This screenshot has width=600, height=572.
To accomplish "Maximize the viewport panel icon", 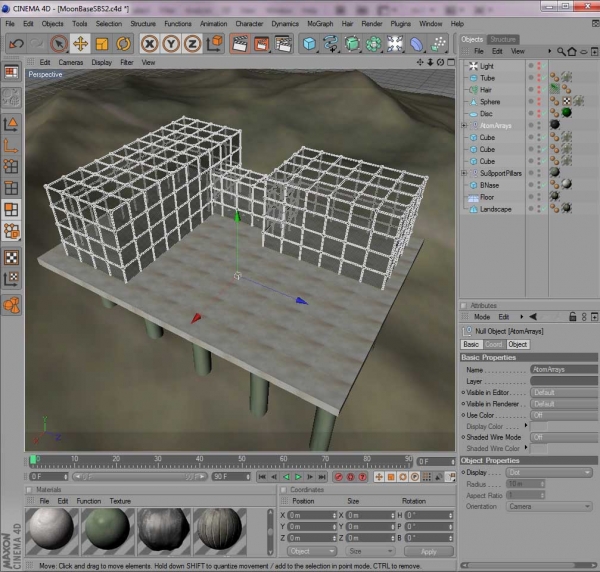I will pos(452,62).
